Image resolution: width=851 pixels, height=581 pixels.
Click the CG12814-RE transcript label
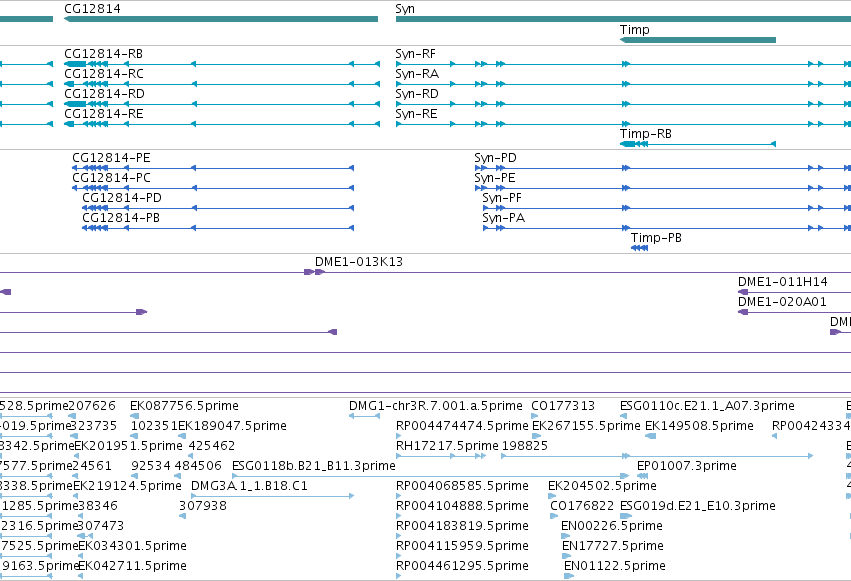(x=104, y=114)
